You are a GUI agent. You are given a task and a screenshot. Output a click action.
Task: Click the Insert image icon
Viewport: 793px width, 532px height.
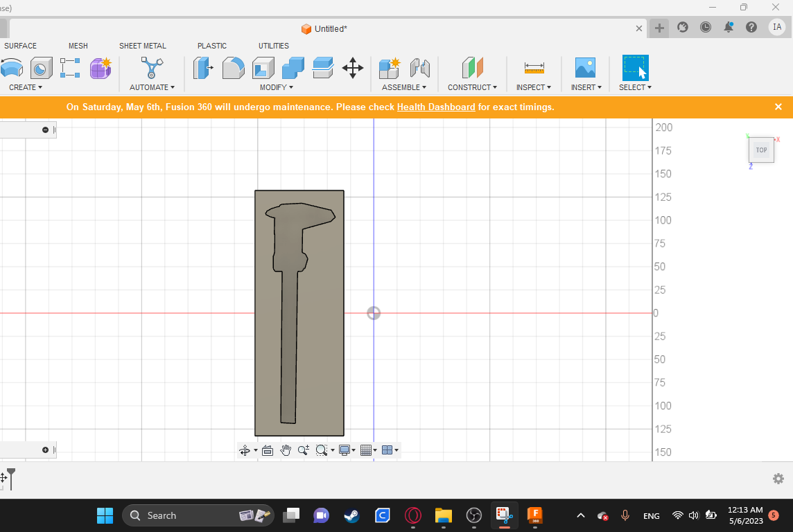pos(585,68)
